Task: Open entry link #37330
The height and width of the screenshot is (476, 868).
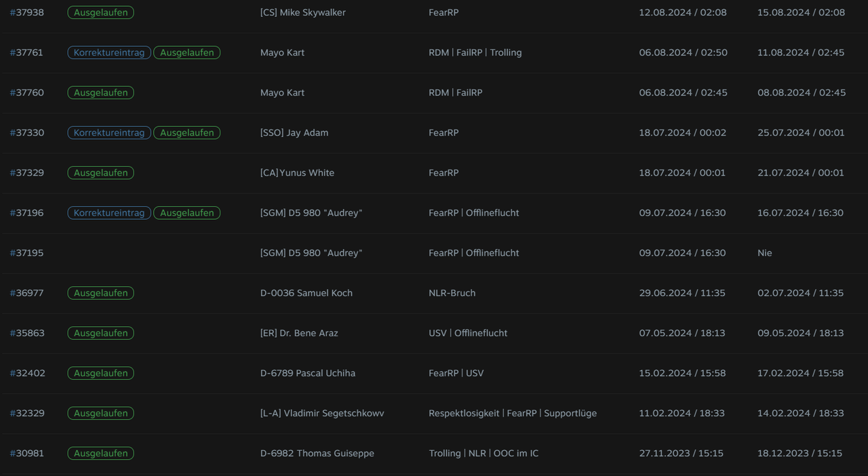Action: click(27, 132)
